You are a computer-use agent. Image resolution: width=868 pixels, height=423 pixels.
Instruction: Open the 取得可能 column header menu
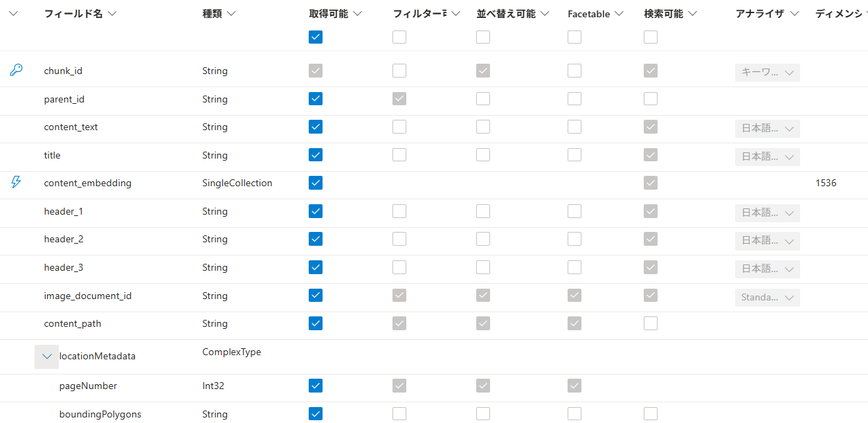tap(358, 14)
